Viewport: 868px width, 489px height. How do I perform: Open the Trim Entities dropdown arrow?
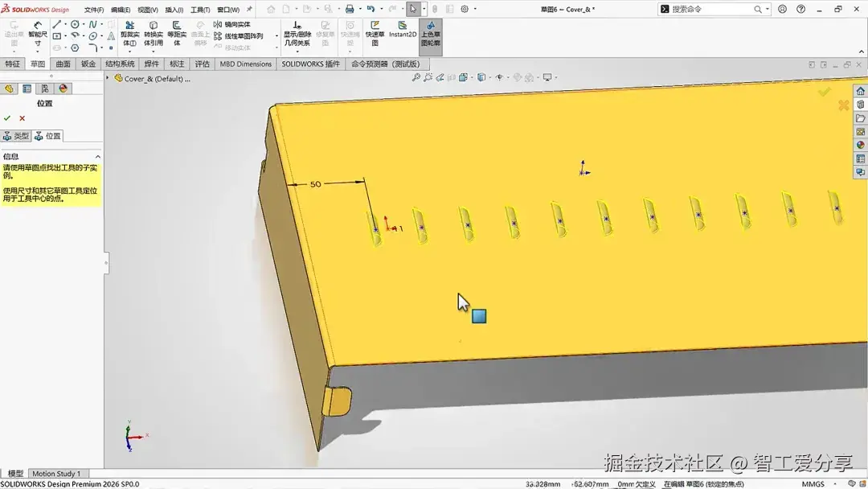click(x=129, y=51)
